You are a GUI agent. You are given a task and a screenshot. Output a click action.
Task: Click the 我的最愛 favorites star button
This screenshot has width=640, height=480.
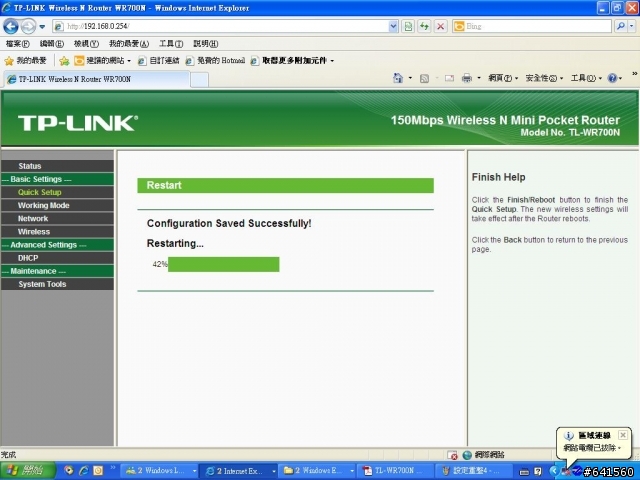pyautogui.click(x=26, y=61)
